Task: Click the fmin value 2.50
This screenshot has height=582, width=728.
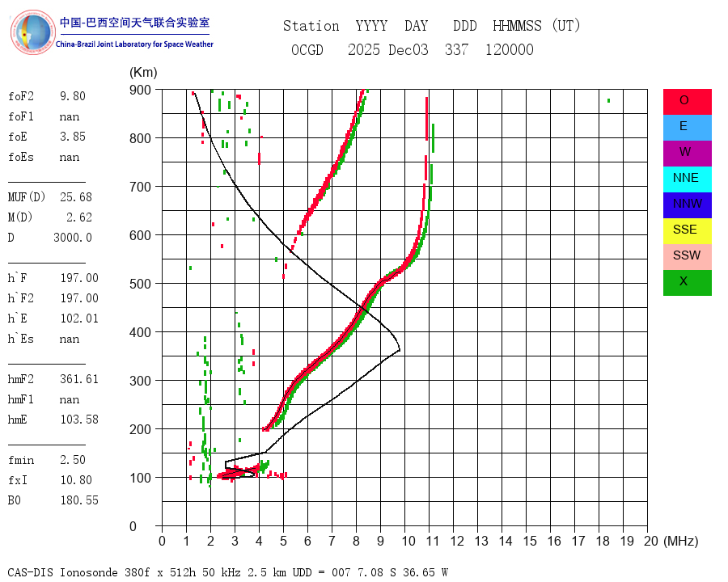Action: click(73, 460)
